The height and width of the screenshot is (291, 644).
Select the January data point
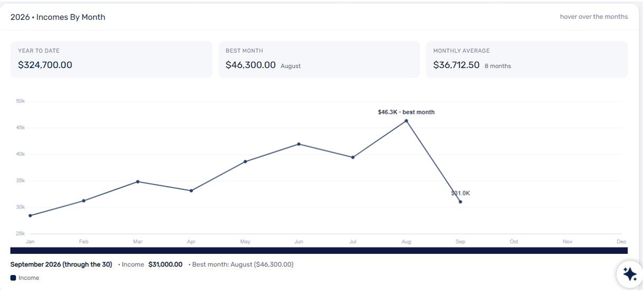coord(30,216)
